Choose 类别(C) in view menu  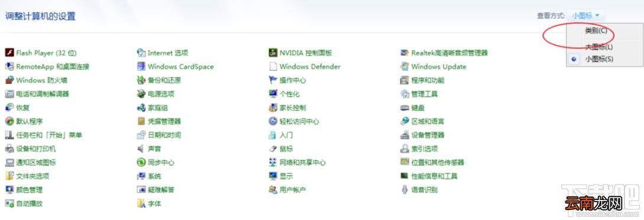coord(596,30)
